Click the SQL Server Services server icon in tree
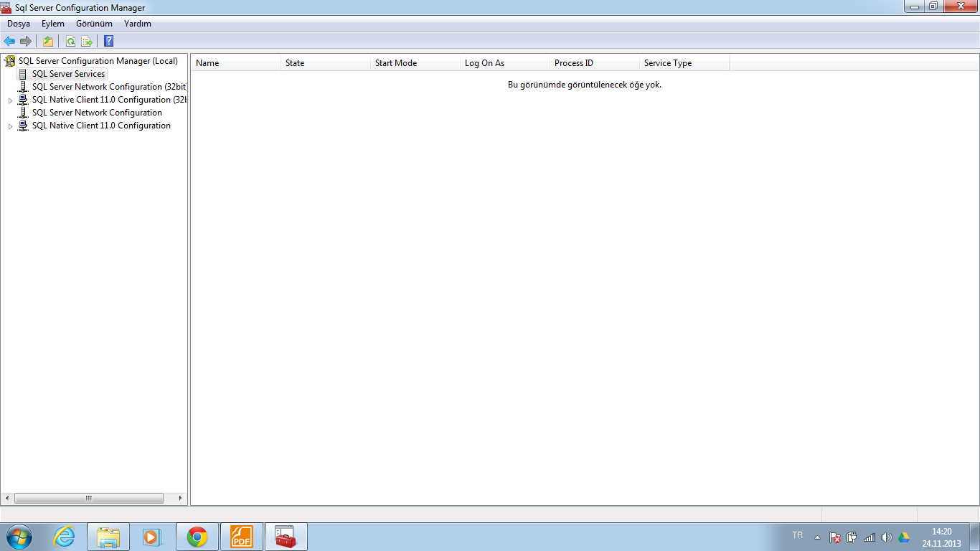The image size is (980, 551). tap(23, 74)
